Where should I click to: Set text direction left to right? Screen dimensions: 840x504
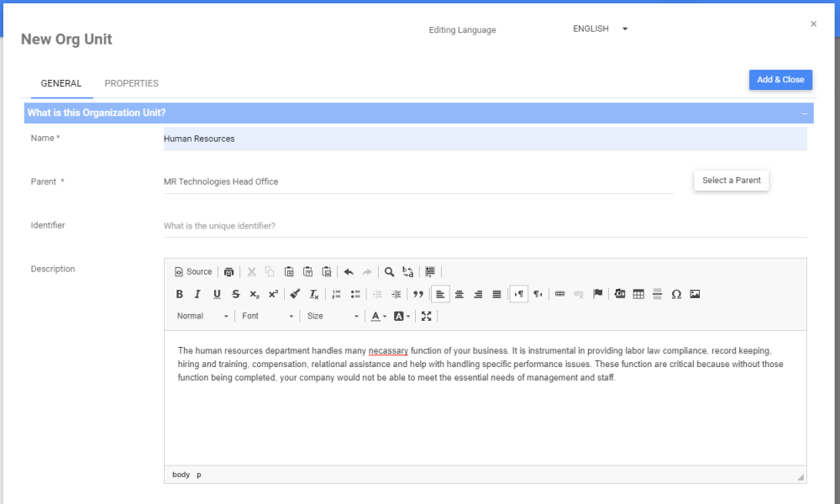click(519, 294)
